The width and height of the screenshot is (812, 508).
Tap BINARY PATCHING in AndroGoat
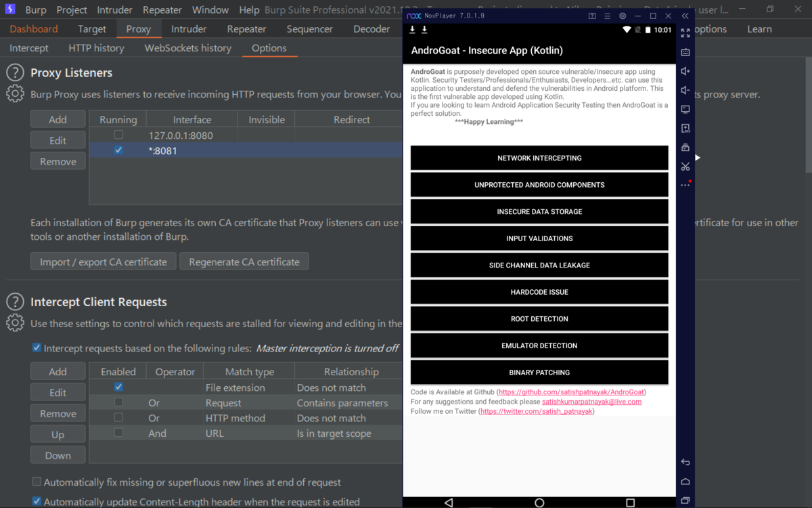(539, 373)
